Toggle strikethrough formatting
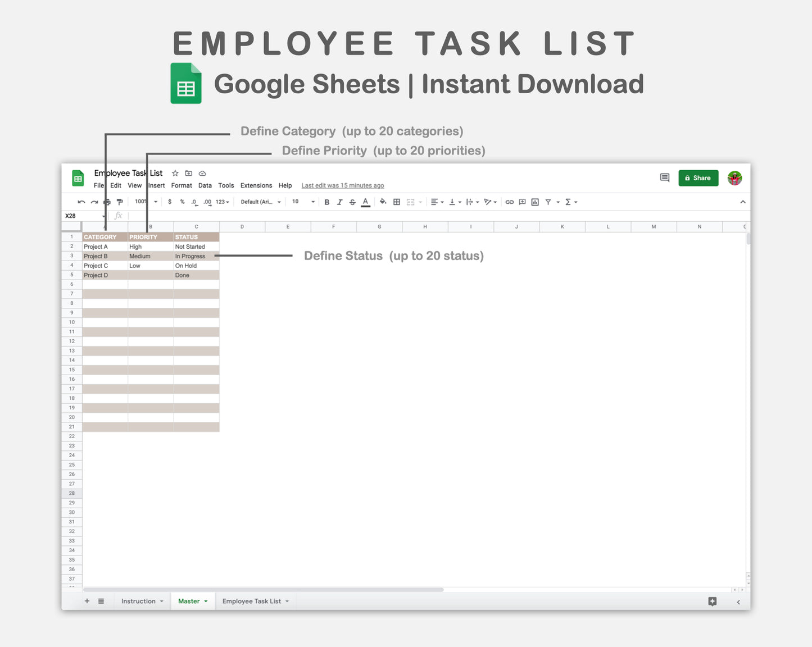This screenshot has width=812, height=647. pos(352,202)
